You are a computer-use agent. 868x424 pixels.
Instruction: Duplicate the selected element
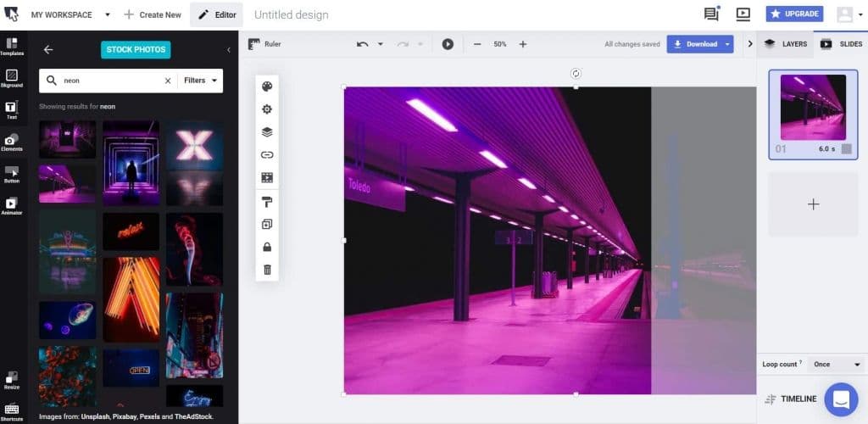[267, 224]
